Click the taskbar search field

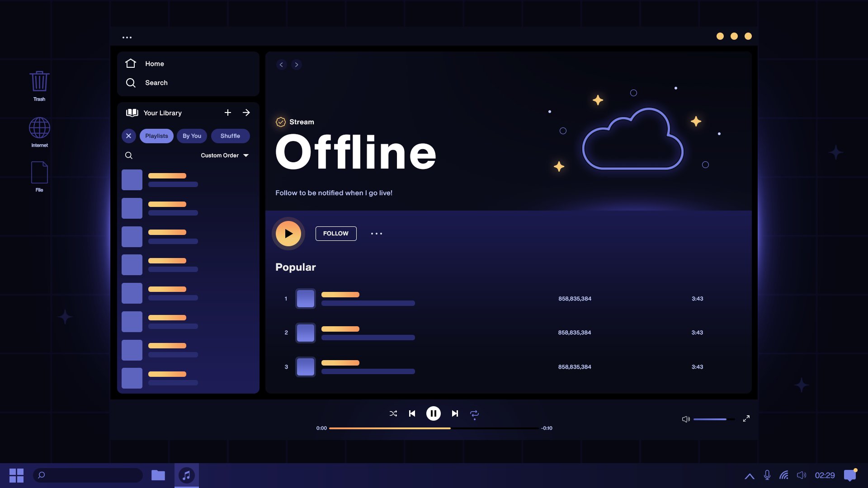coord(88,475)
